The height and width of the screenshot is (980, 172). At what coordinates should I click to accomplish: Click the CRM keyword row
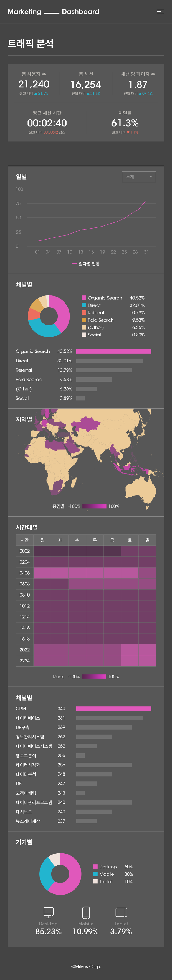coord(84,709)
